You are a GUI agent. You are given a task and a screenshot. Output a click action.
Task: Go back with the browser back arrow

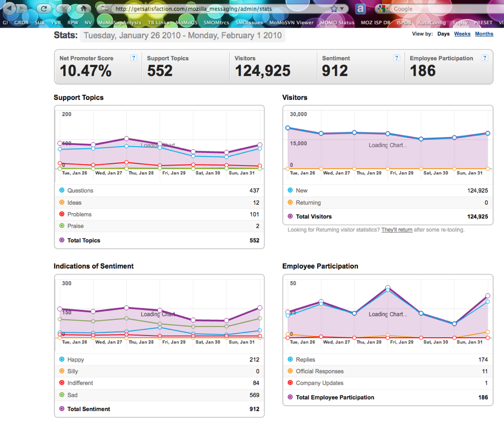click(x=9, y=8)
